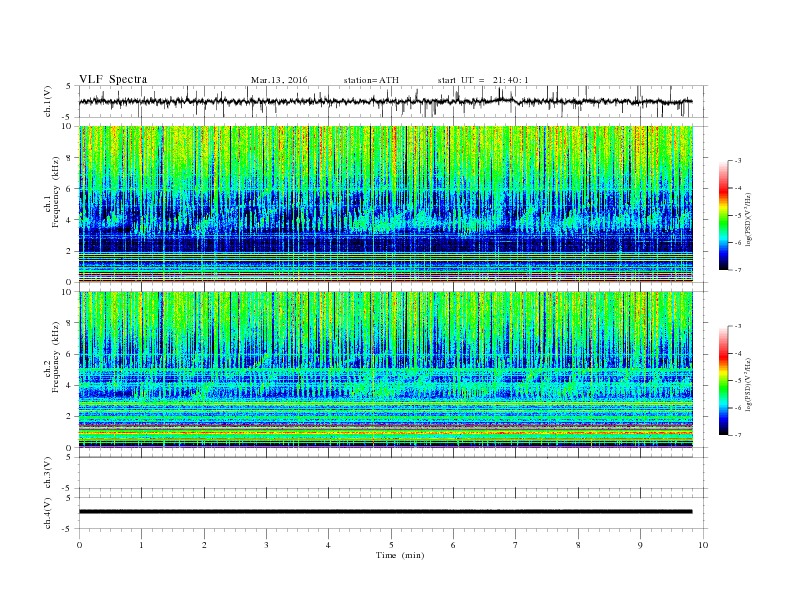
Task: Click the '-5' tick on lower colorbar
Action: [738, 381]
